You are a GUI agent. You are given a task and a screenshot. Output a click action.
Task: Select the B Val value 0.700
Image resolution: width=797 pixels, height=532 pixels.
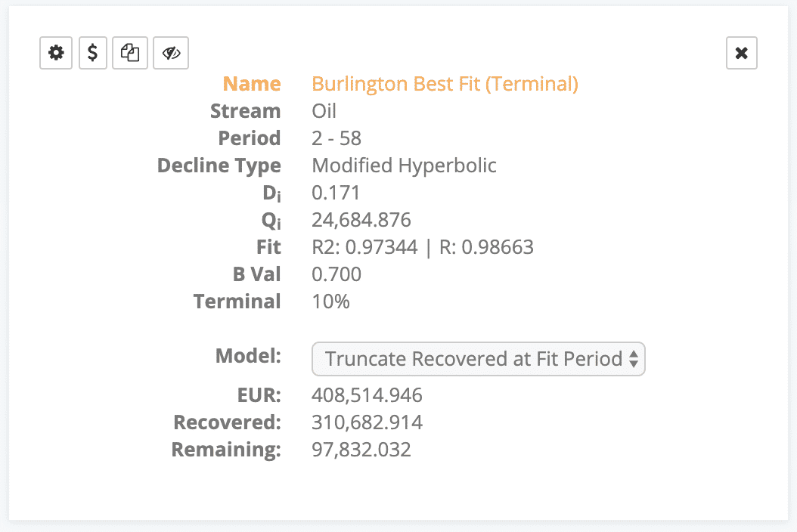336,274
